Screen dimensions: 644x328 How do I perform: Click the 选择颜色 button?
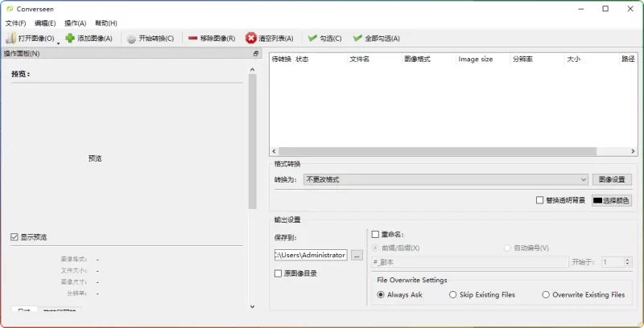tap(612, 200)
